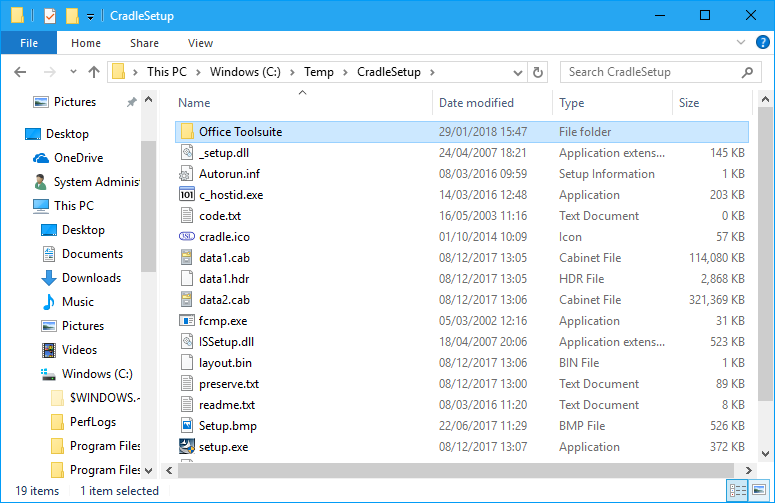Click Windows (C:) in the address breadcrumb

point(245,72)
